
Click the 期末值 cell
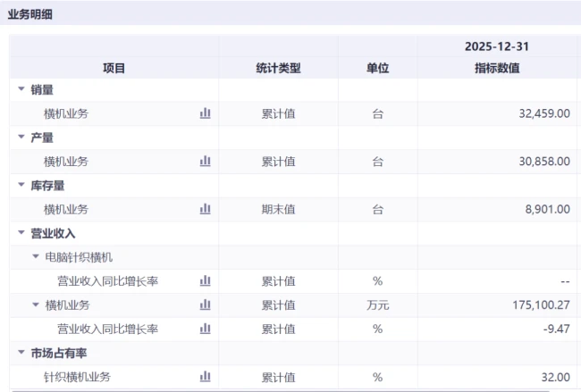click(x=278, y=210)
